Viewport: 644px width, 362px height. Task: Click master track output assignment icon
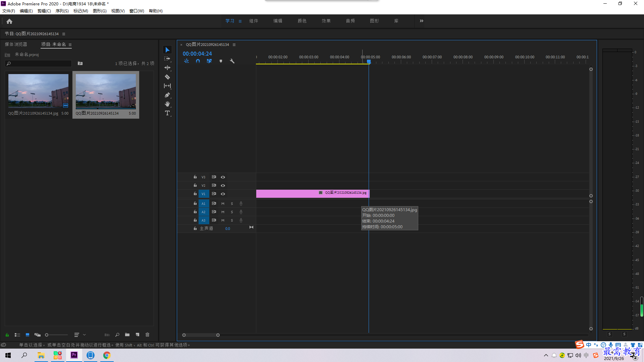point(251,227)
